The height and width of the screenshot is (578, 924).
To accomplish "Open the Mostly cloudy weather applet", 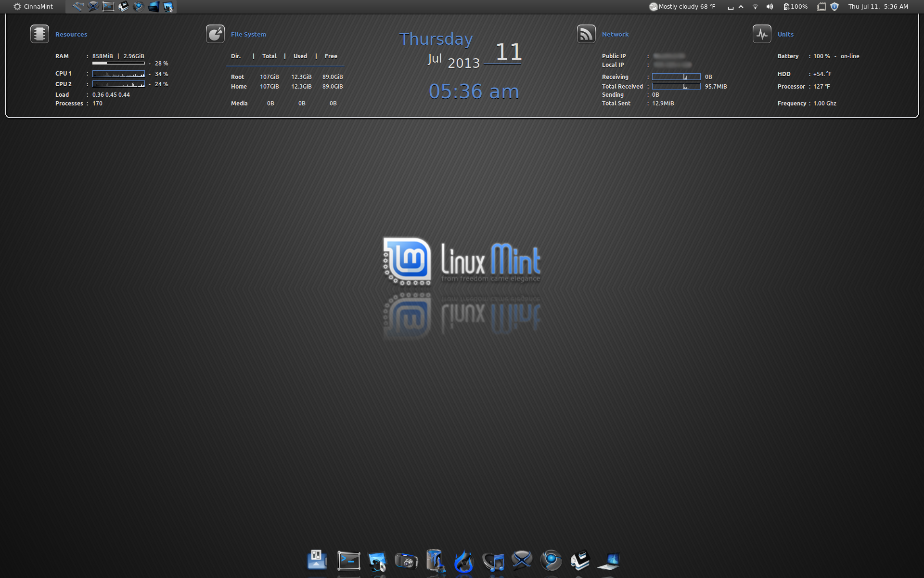I will point(682,7).
